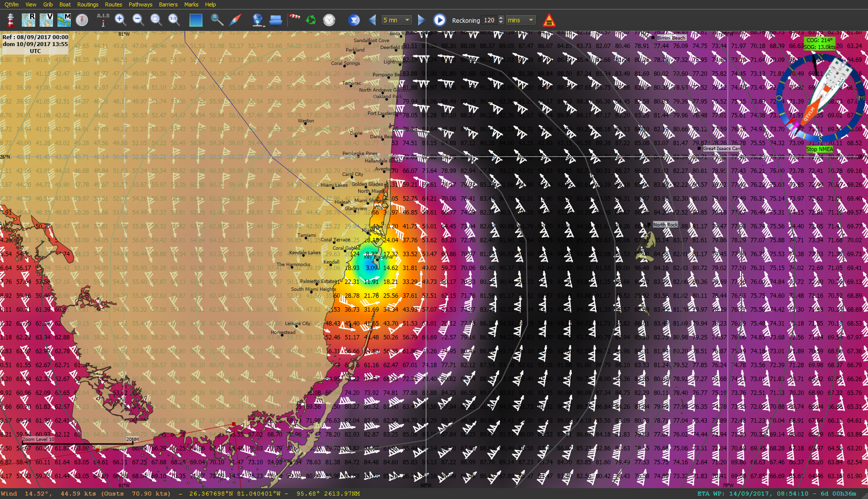
Task: Click the wind status readout in status bar
Action: click(86, 494)
